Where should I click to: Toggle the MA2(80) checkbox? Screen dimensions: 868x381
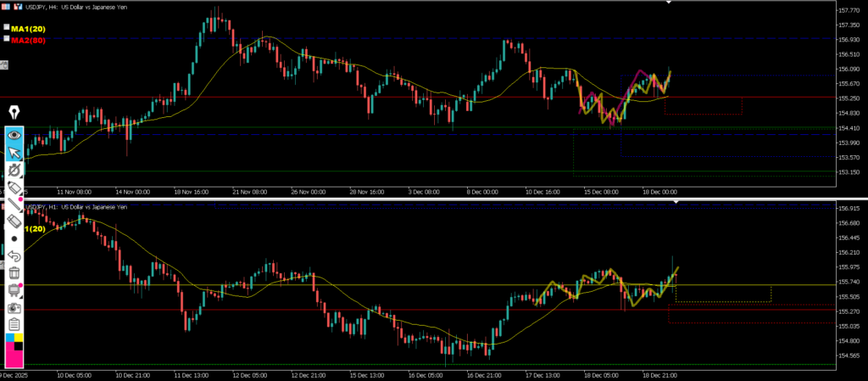click(x=7, y=38)
